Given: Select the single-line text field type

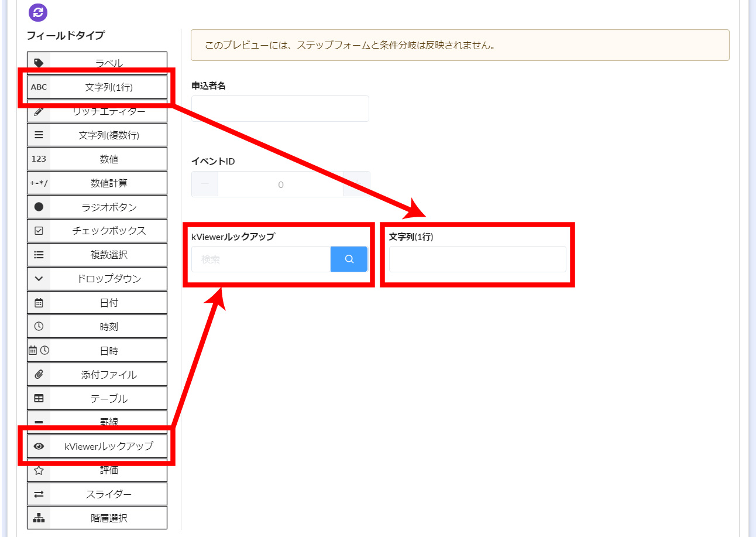Looking at the screenshot, I should pos(97,87).
